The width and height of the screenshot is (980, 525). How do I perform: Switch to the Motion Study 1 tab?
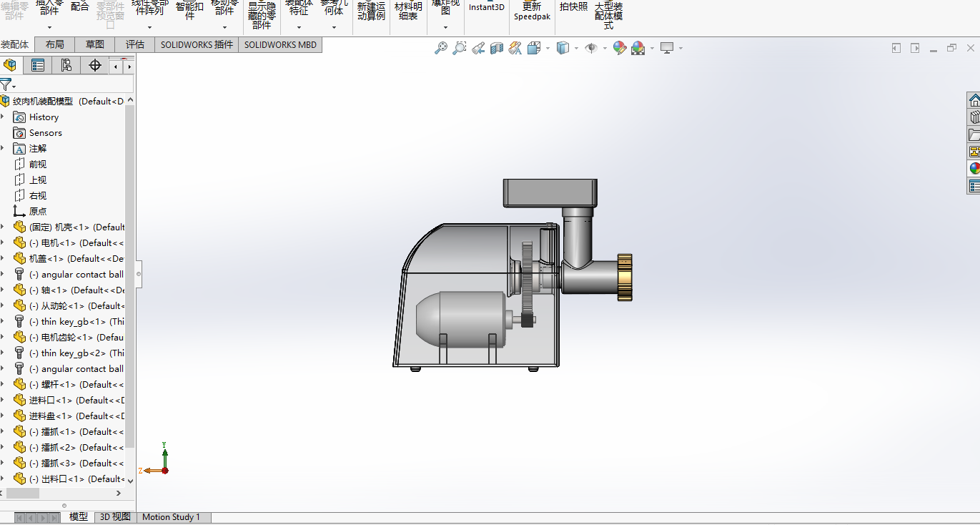point(172,517)
